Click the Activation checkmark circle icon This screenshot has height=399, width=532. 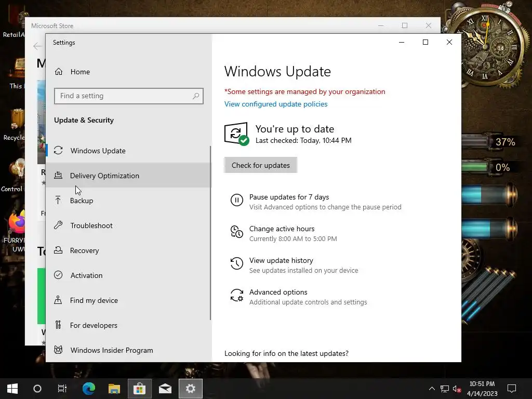coord(58,275)
